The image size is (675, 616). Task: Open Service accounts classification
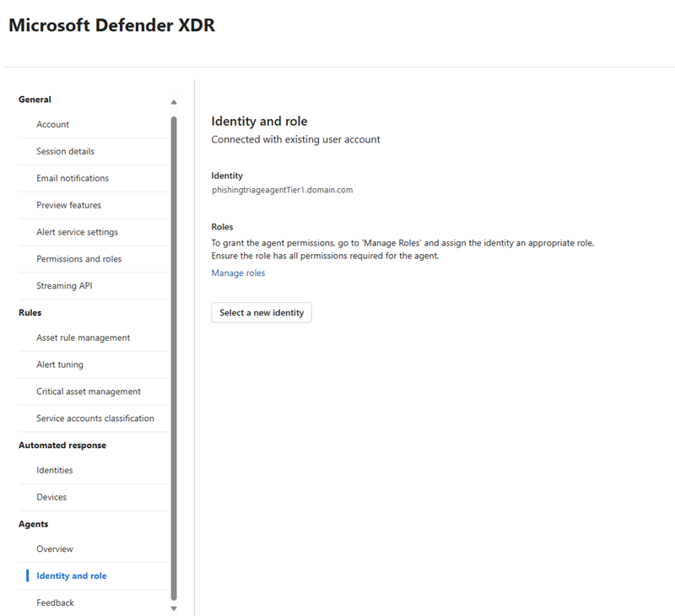tap(95, 419)
